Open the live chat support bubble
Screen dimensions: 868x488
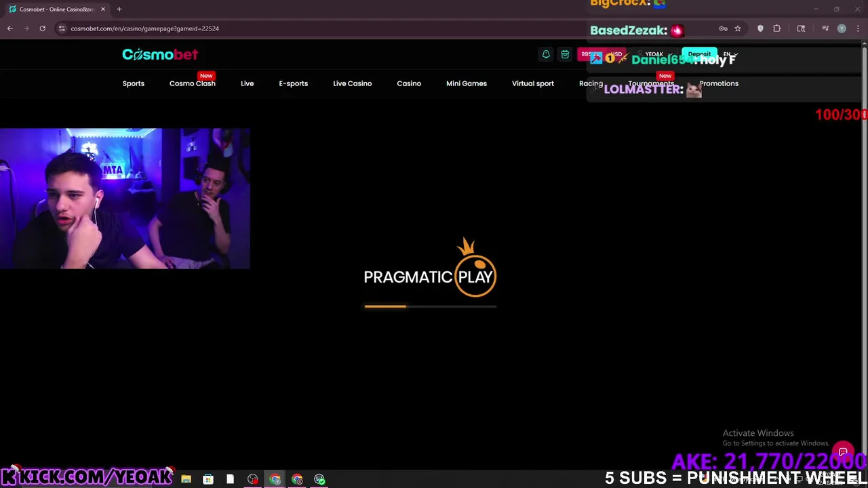click(843, 452)
